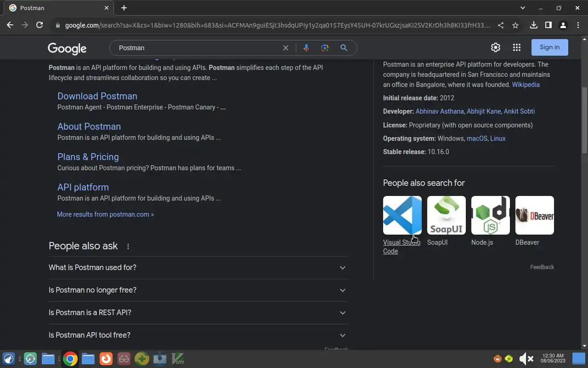This screenshot has height=368, width=588.
Task: Open Firefox from the taskbar
Action: [x=106, y=359]
